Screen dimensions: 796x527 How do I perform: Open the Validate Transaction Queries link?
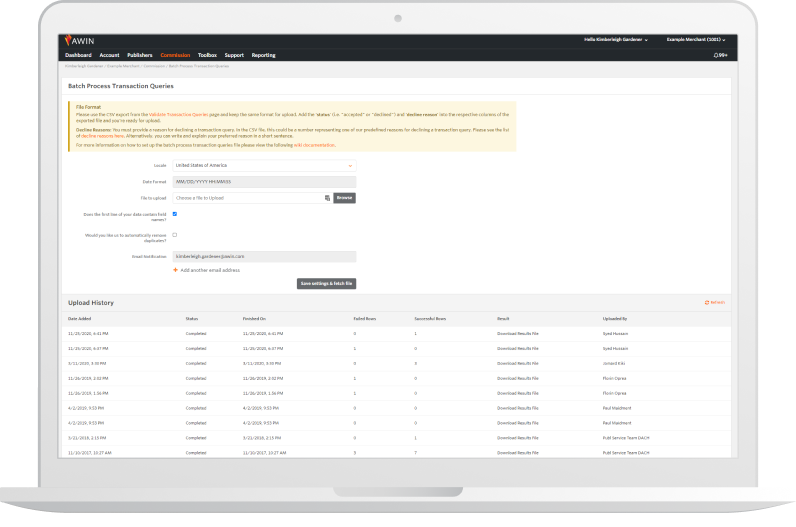coord(181,114)
